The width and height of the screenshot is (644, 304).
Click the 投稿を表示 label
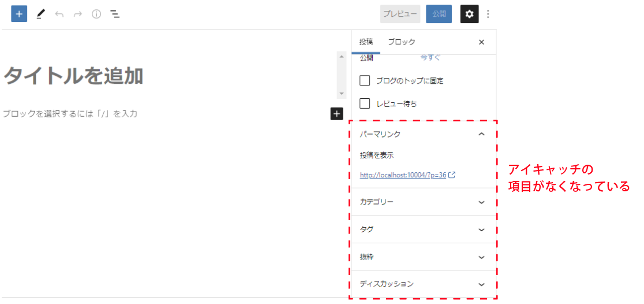tap(377, 155)
